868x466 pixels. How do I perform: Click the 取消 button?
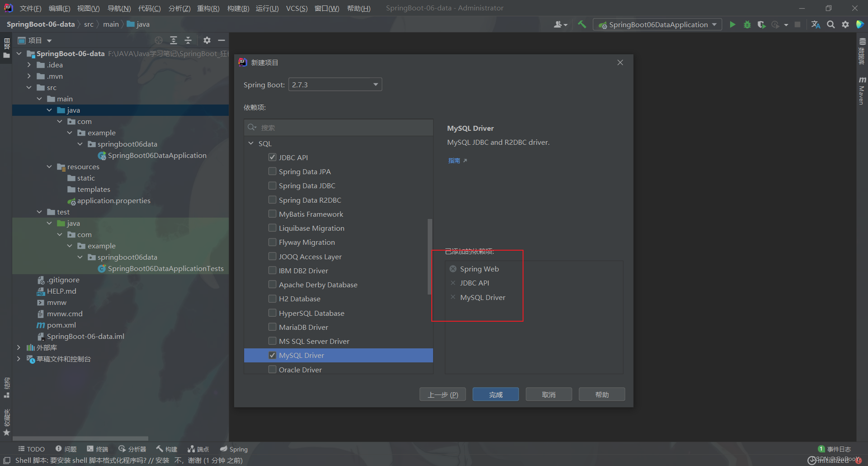[x=548, y=395]
